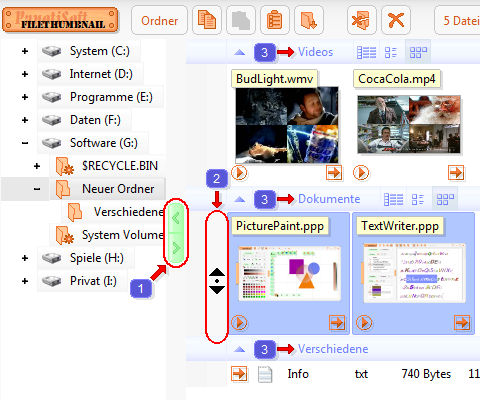The width and height of the screenshot is (480, 400).
Task: Select System (C:) in tree
Action: tap(89, 51)
